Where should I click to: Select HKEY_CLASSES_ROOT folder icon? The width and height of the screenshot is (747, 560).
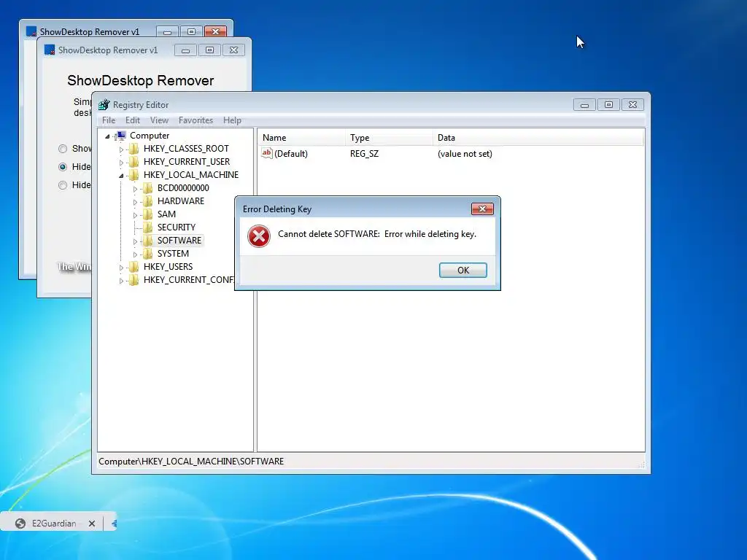(134, 149)
